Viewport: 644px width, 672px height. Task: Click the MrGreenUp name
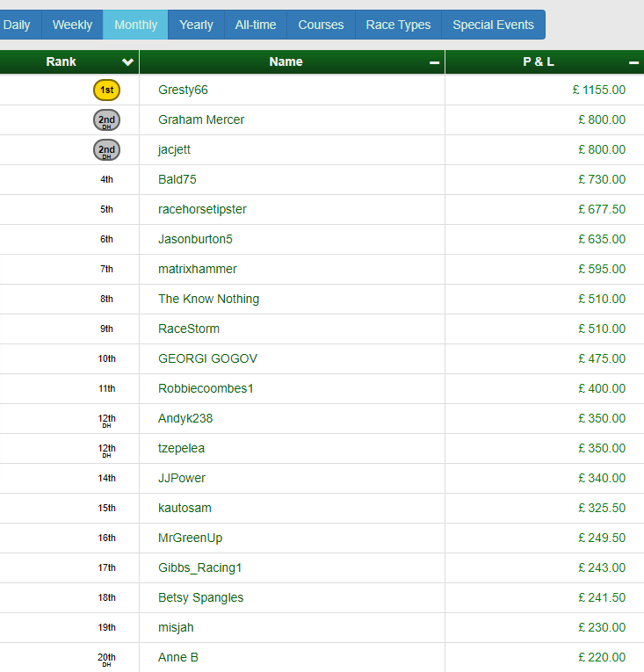pyautogui.click(x=190, y=538)
